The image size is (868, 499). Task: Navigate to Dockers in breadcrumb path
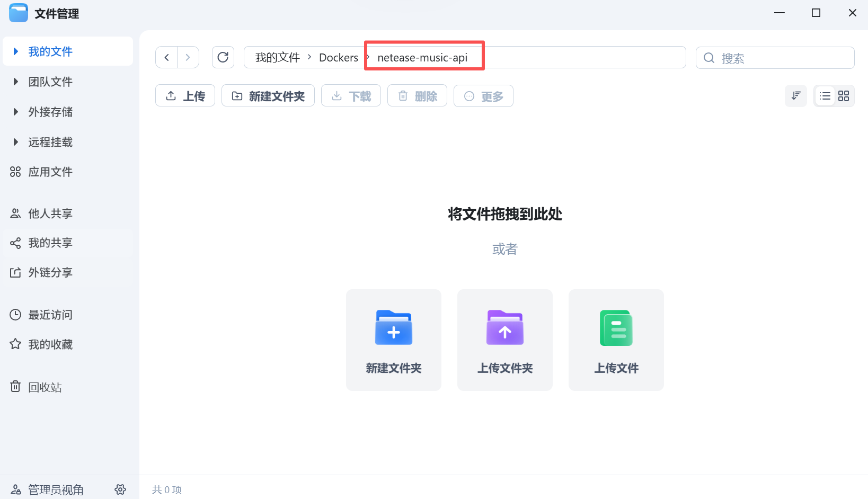pos(338,57)
